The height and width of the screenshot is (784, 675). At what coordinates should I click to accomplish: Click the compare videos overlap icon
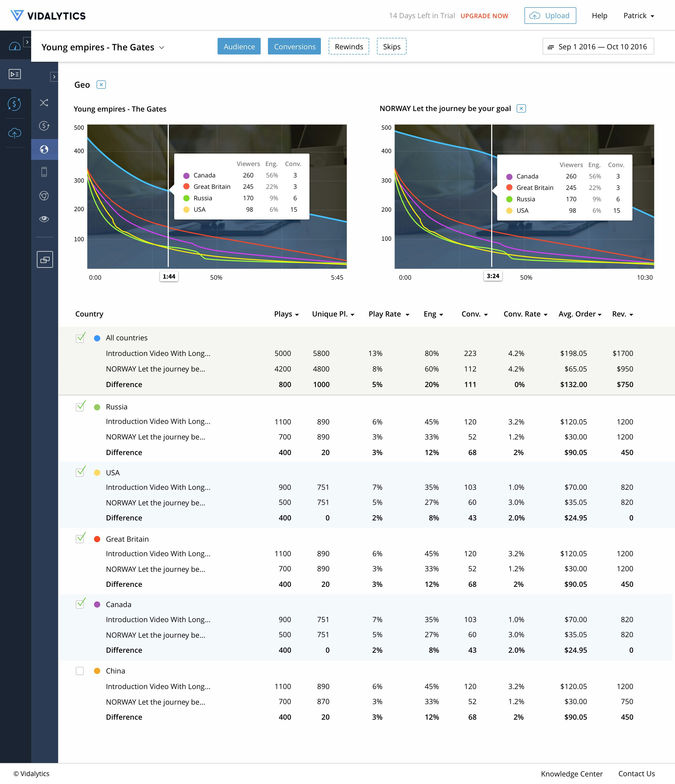pyautogui.click(x=45, y=260)
